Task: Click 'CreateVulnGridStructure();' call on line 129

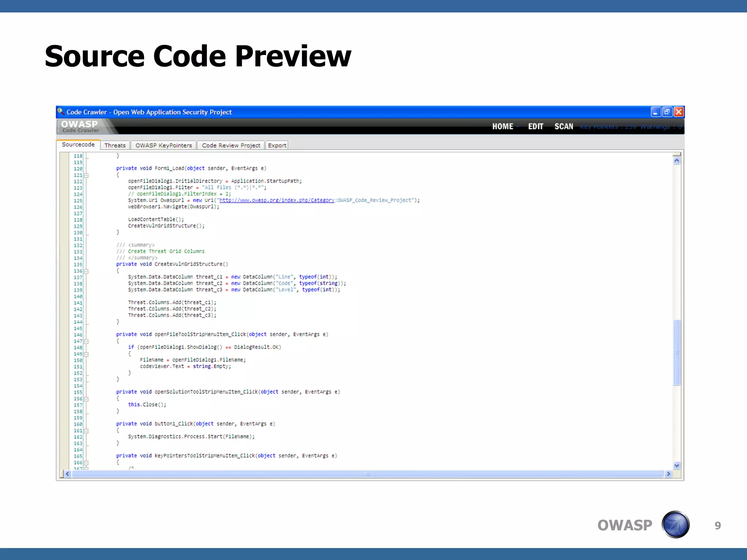Action: tap(166, 226)
